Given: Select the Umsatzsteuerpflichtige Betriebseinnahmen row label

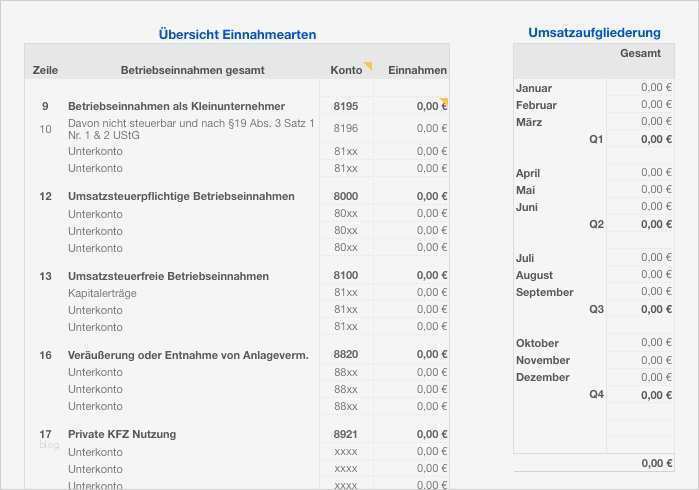Looking at the screenshot, I should point(181,196).
